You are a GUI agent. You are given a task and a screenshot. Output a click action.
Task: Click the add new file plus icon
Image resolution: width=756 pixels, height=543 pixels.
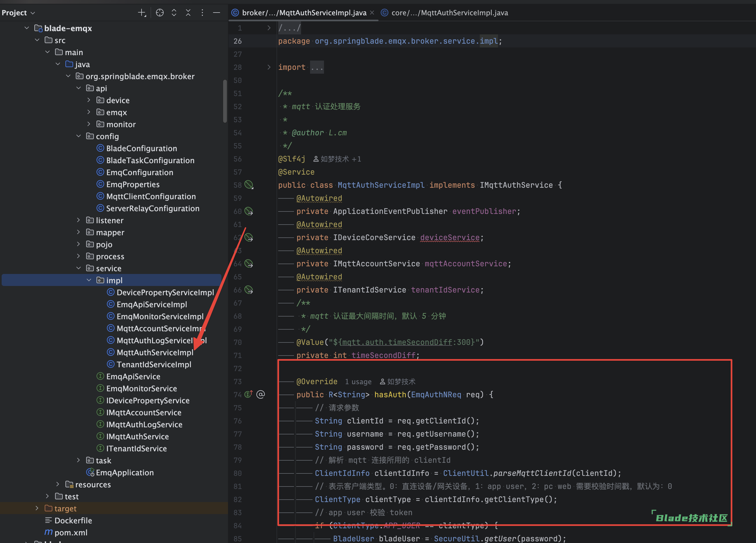coord(142,13)
